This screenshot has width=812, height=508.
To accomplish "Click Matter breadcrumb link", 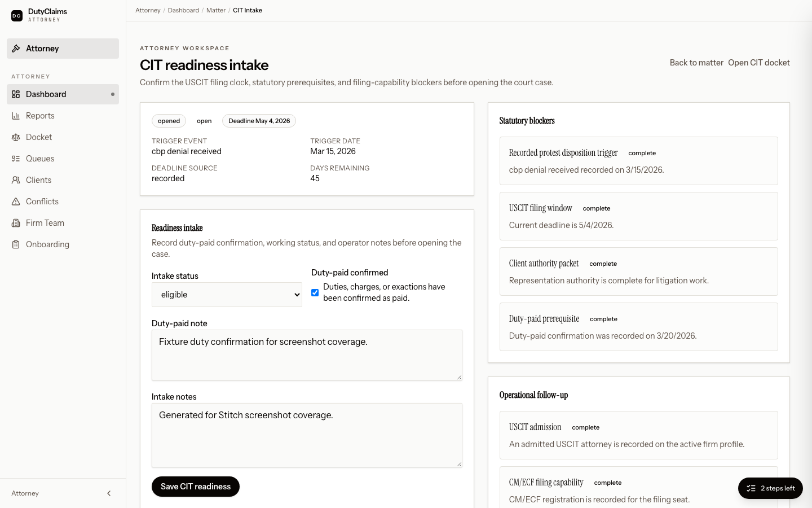I will (216, 10).
